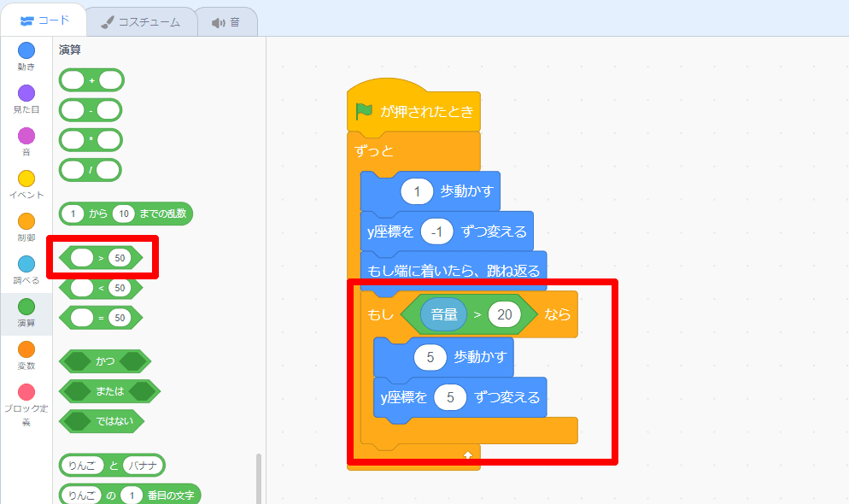Click the かつ operator block
Image resolution: width=849 pixels, height=504 pixels.
(x=104, y=361)
